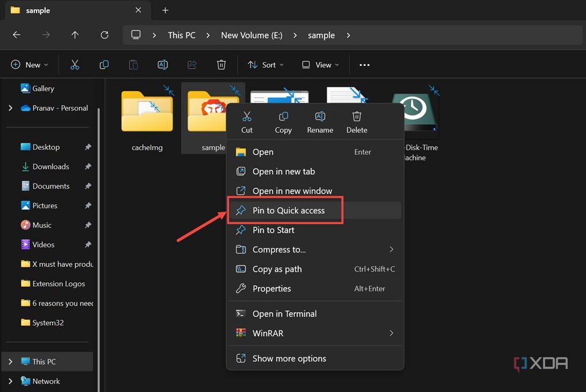Unpin Downloads using its pin icon

[88, 166]
